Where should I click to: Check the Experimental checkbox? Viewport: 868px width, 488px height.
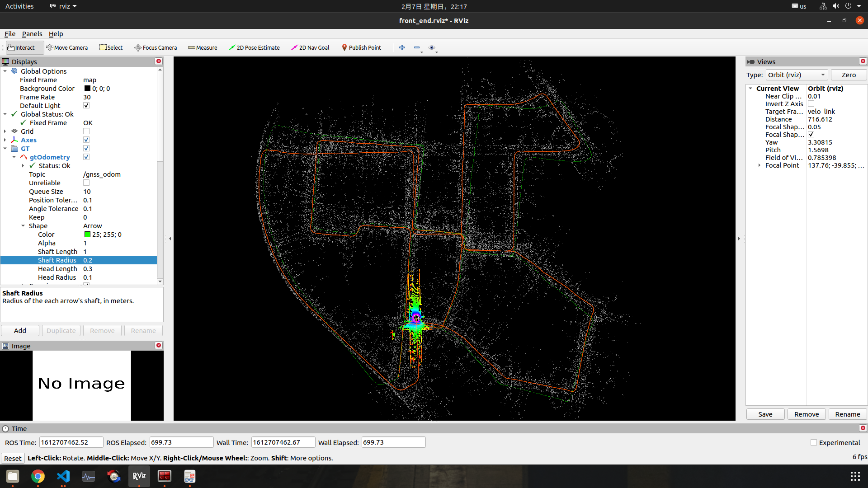pos(814,443)
